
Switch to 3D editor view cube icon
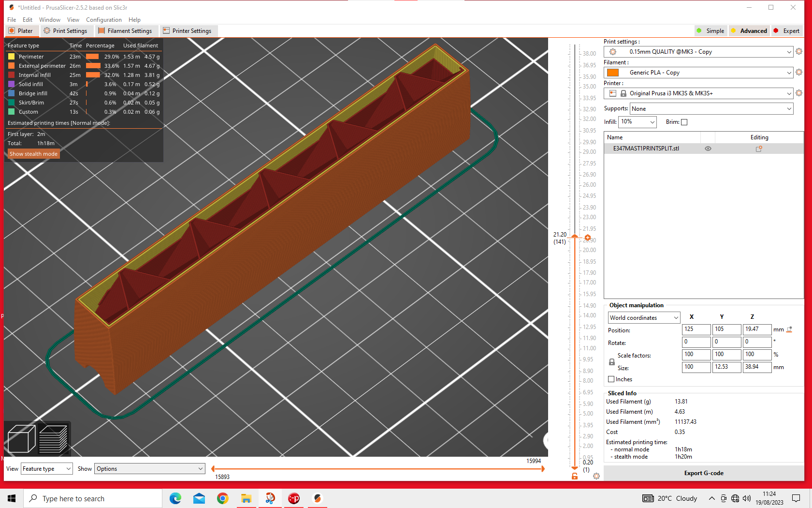22,438
